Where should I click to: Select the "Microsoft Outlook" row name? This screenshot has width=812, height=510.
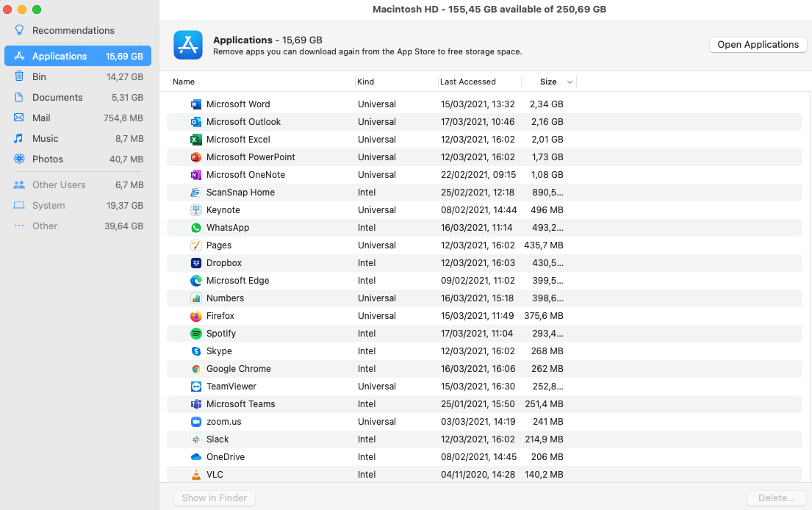243,122
